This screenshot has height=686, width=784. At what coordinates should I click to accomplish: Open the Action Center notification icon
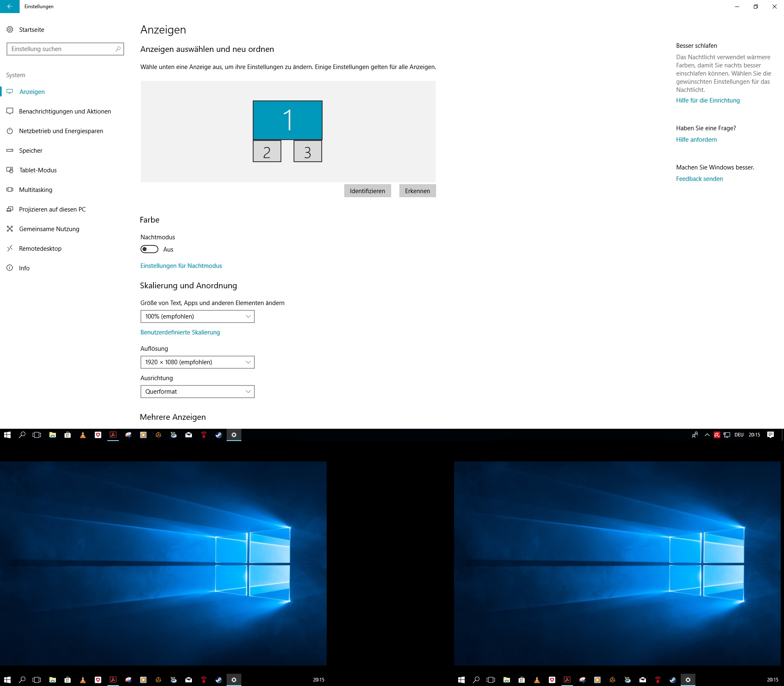771,435
